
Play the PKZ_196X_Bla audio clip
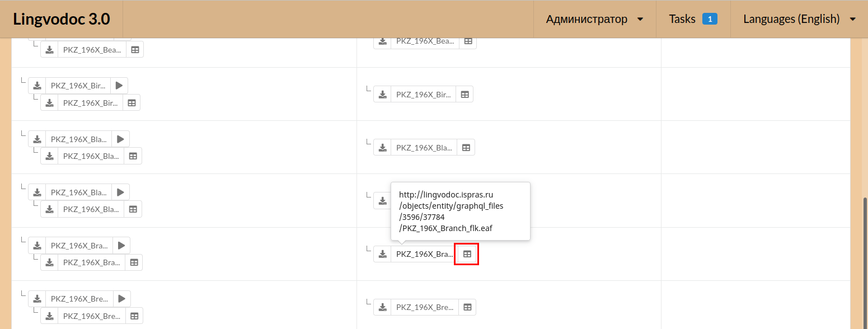[120, 139]
